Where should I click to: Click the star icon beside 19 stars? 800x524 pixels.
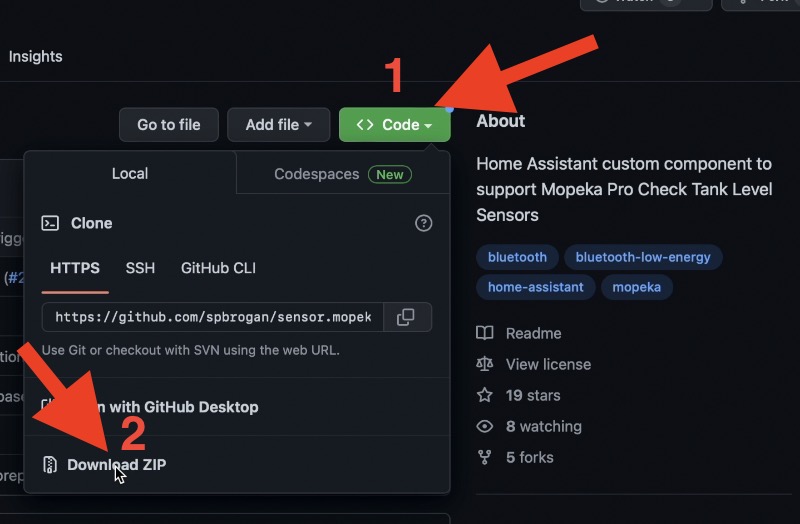coord(485,395)
